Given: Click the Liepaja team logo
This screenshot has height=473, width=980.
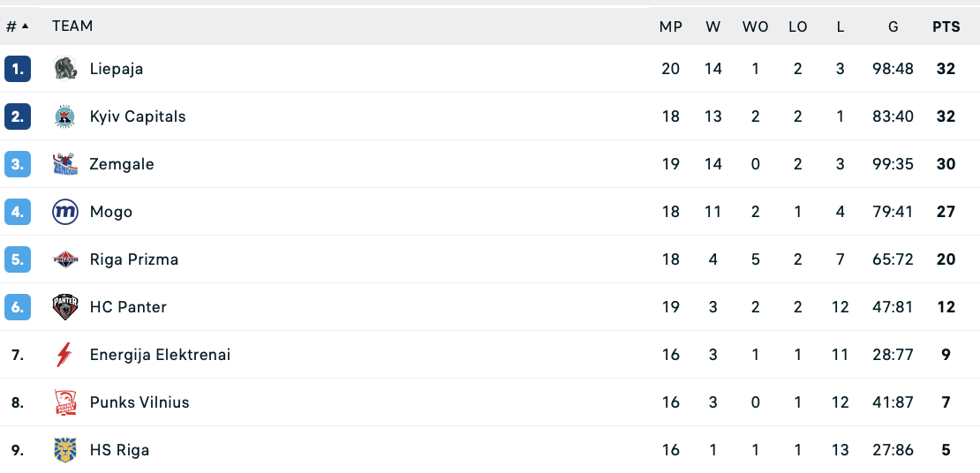Looking at the screenshot, I should [x=65, y=69].
